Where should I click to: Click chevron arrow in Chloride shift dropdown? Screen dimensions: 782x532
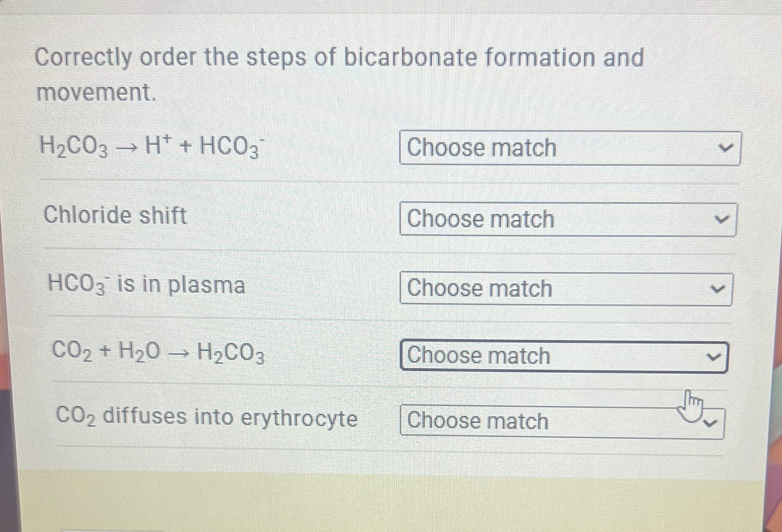click(722, 219)
